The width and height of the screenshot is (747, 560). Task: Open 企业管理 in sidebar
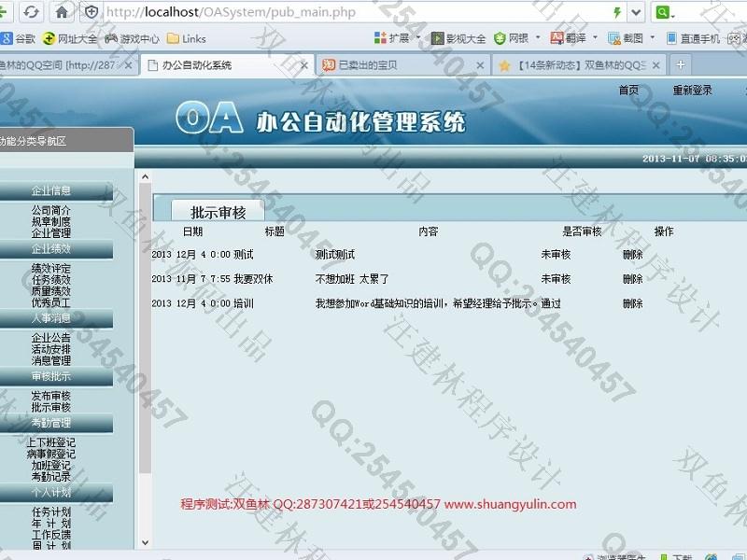point(51,232)
